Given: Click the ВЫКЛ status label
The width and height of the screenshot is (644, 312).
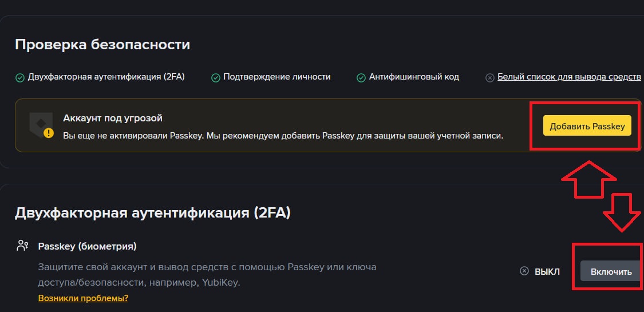Looking at the screenshot, I should 547,271.
